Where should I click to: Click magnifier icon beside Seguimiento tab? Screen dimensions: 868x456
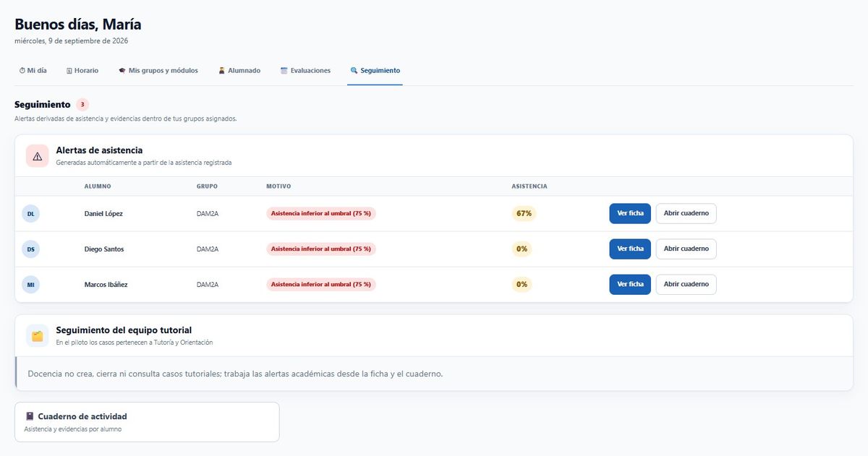[354, 71]
